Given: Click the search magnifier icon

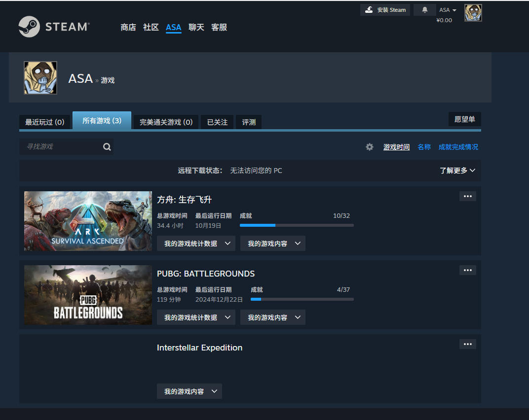Looking at the screenshot, I should (107, 147).
